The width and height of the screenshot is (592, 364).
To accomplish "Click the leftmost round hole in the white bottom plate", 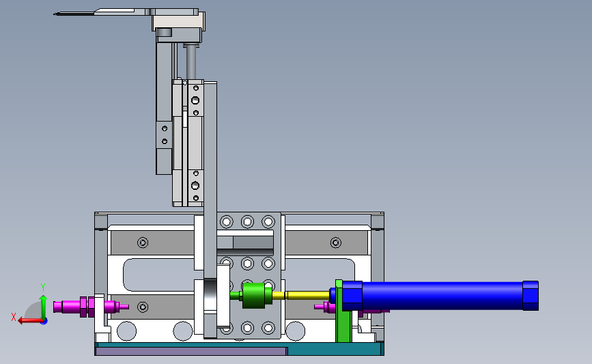I will click(x=126, y=331).
